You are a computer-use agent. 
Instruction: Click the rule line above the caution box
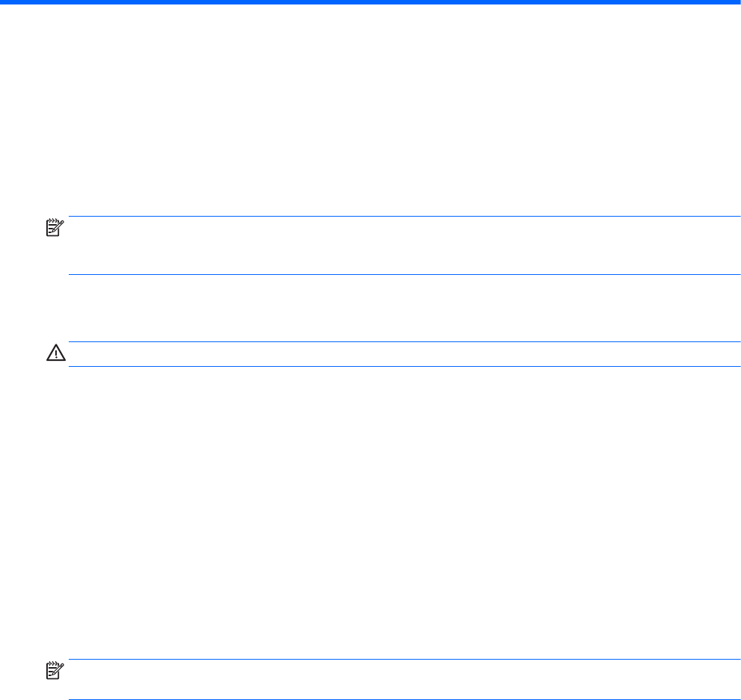(405, 341)
